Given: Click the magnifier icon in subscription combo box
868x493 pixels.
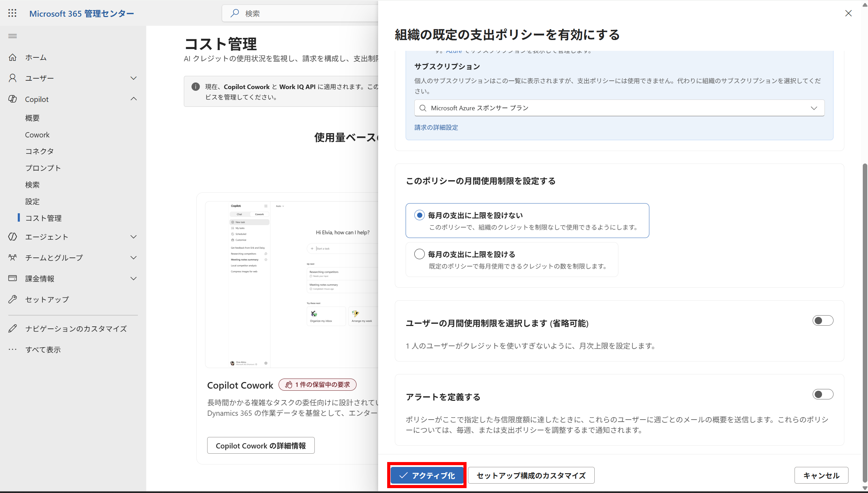Looking at the screenshot, I should coord(423,108).
